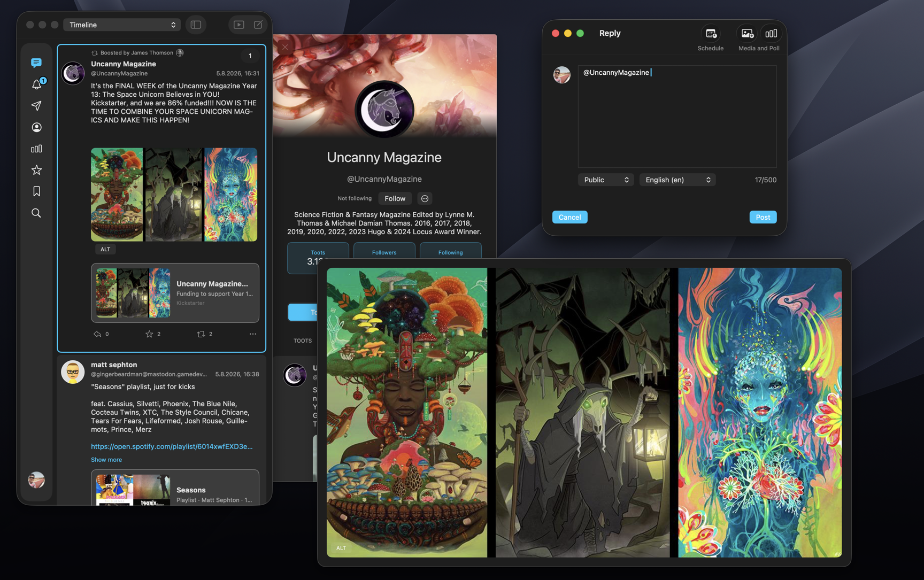Cancel the reply

(569, 217)
